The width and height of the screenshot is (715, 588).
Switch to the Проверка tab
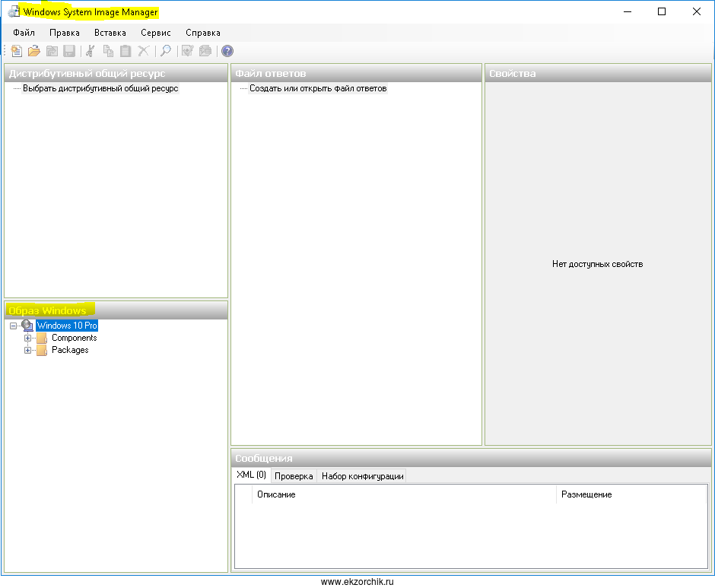(294, 476)
